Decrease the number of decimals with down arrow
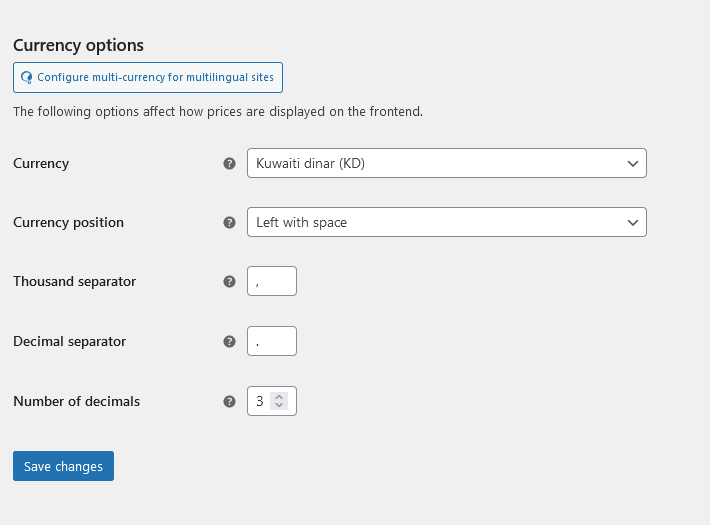 (x=279, y=405)
